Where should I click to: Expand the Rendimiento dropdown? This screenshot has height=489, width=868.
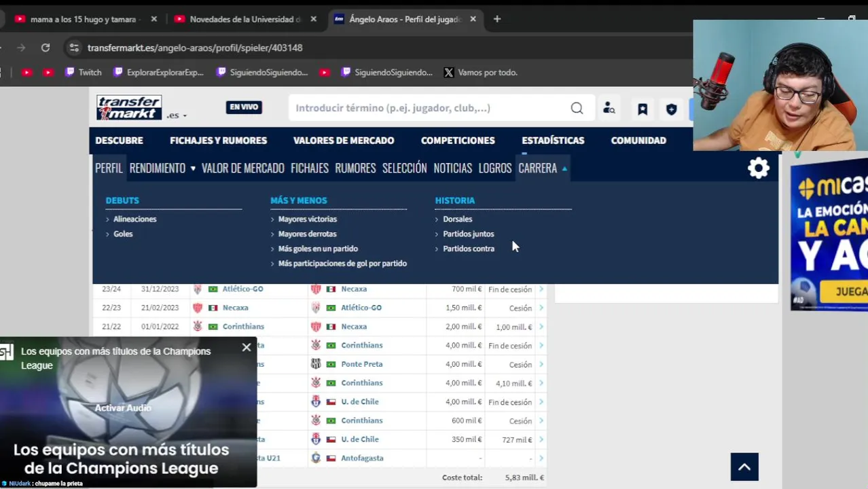tap(162, 168)
